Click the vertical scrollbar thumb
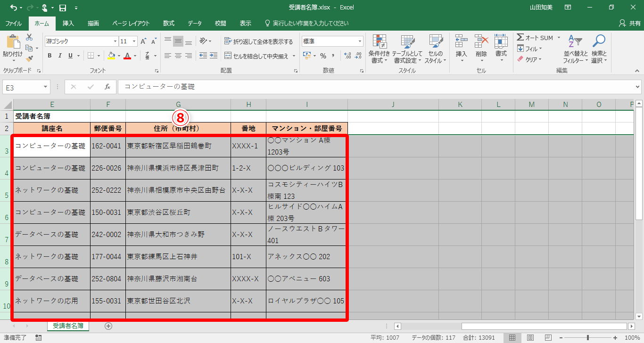The image size is (644, 343). click(639, 163)
